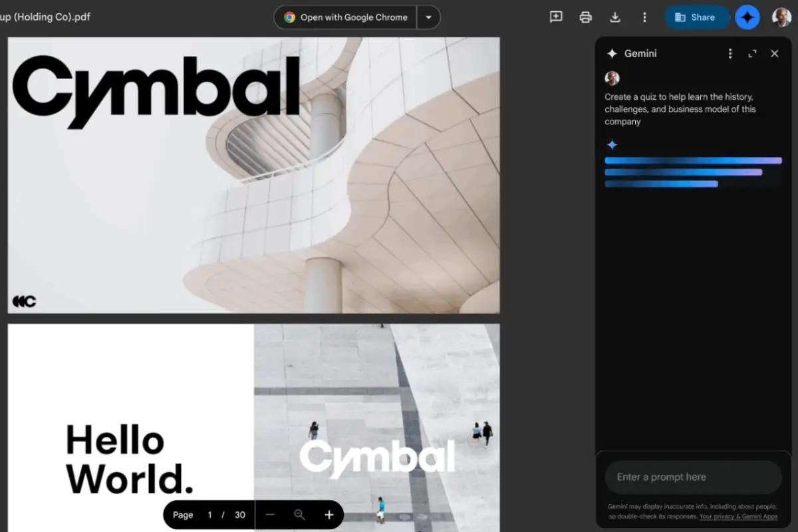Download the file using the download icon
Screen dimensions: 798x532
[x=615, y=17]
